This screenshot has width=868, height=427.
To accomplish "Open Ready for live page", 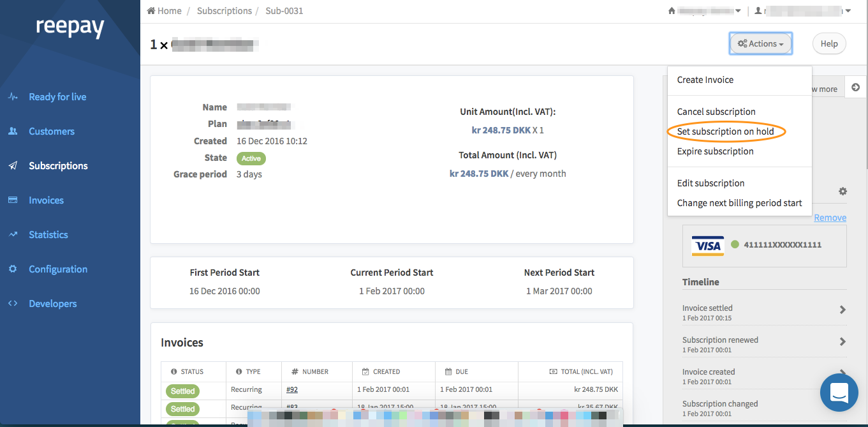I will pyautogui.click(x=57, y=97).
